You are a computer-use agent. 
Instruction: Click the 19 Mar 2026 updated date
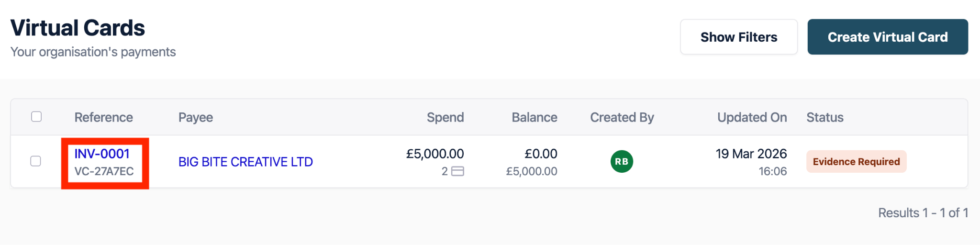click(751, 154)
